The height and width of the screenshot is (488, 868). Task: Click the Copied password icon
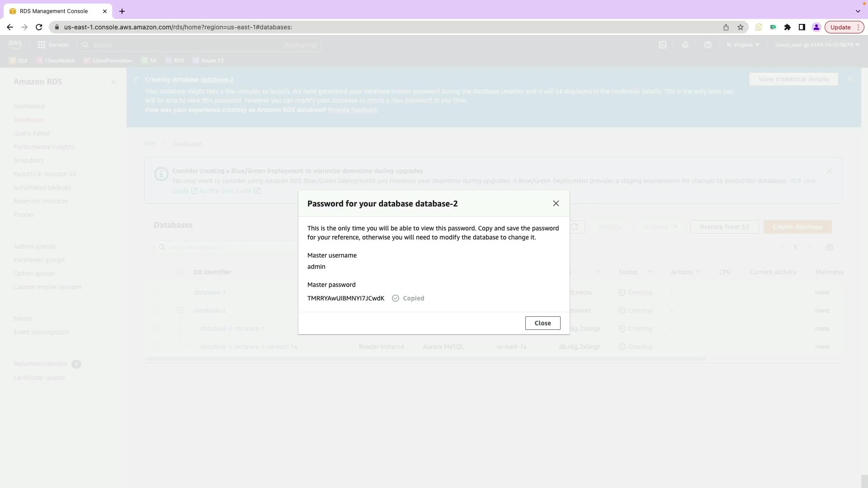(x=396, y=298)
